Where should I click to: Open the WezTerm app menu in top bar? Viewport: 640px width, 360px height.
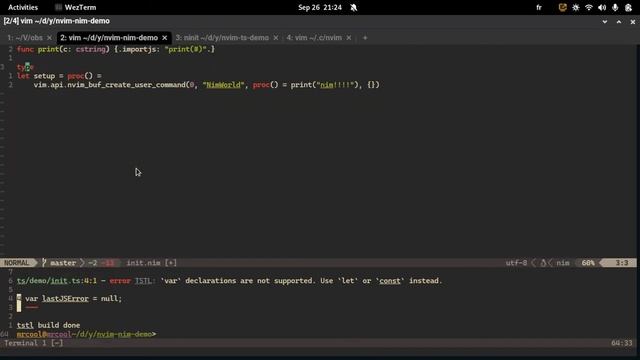[x=76, y=7]
